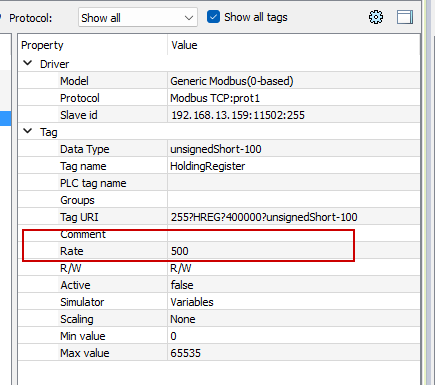
Task: Click the empty PLC tag name value field
Action: [293, 183]
